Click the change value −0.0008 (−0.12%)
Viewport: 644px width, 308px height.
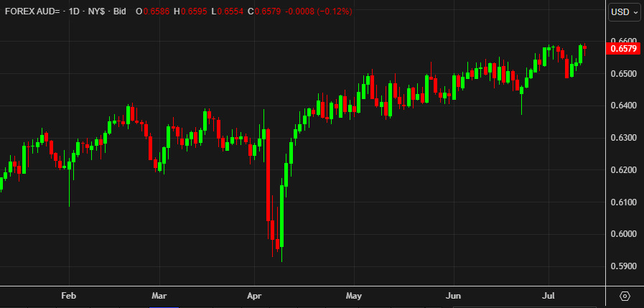318,11
